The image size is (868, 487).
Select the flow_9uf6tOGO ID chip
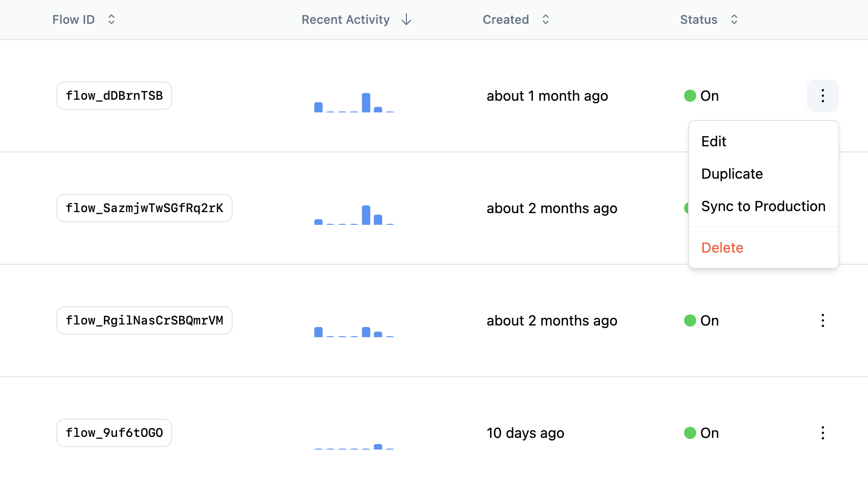click(114, 433)
